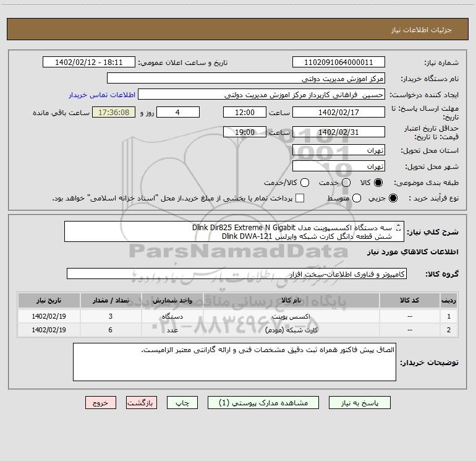Click the نام کالا column header

pyautogui.click(x=291, y=301)
